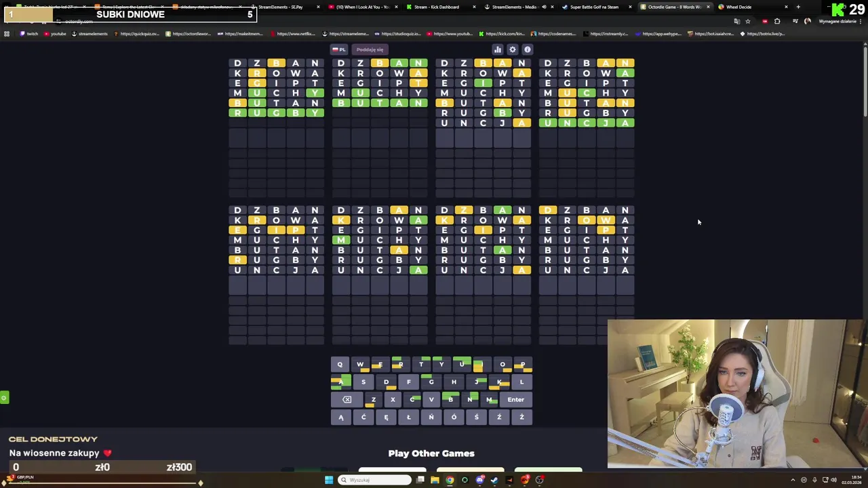
Task: Tap the O key on the on-screen keyboard
Action: (x=502, y=365)
